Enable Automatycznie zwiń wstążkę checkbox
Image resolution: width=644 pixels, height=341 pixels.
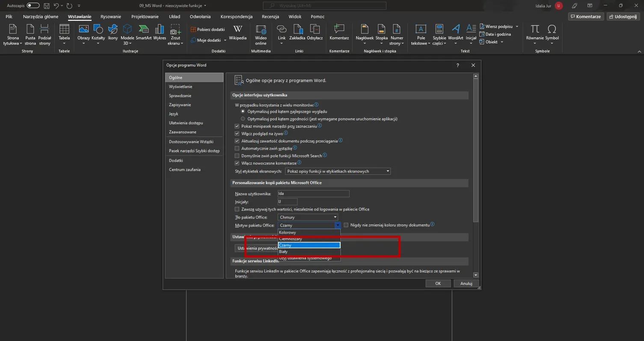237,149
